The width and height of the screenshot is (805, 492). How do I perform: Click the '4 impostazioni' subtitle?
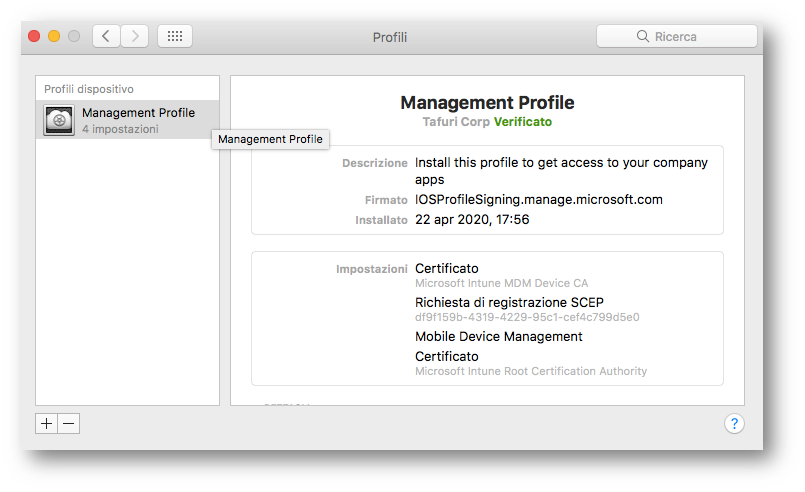click(120, 129)
